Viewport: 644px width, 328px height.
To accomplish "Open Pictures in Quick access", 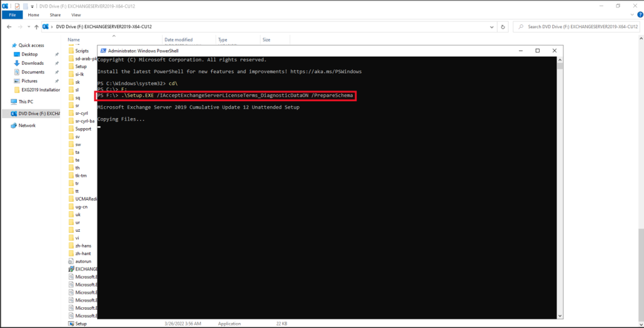I will [29, 81].
